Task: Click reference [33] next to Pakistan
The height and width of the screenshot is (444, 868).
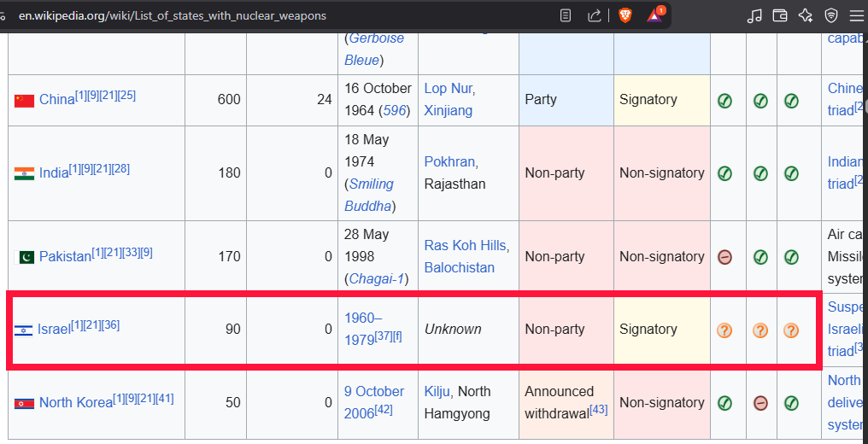Action: [131, 253]
